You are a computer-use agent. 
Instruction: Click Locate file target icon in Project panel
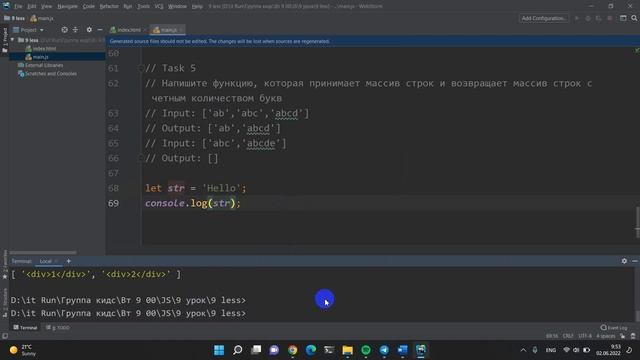pyautogui.click(x=64, y=30)
